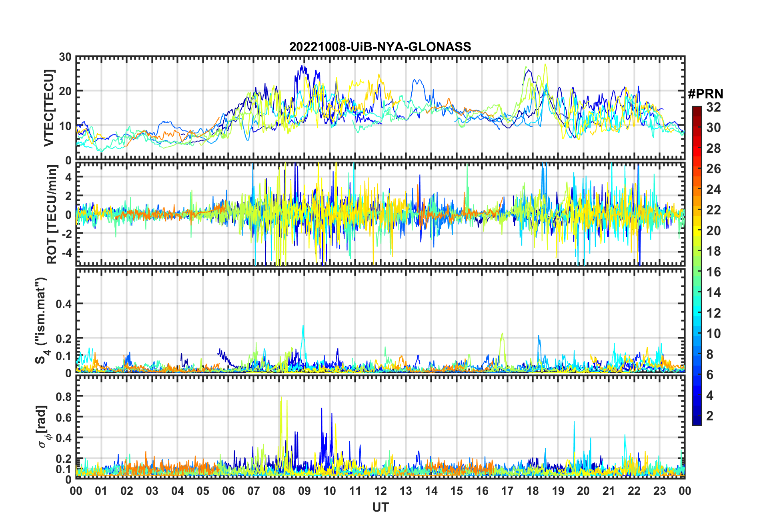Click the dark blue bottom of the colorbar
The width and height of the screenshot is (761, 532).
coord(697,422)
